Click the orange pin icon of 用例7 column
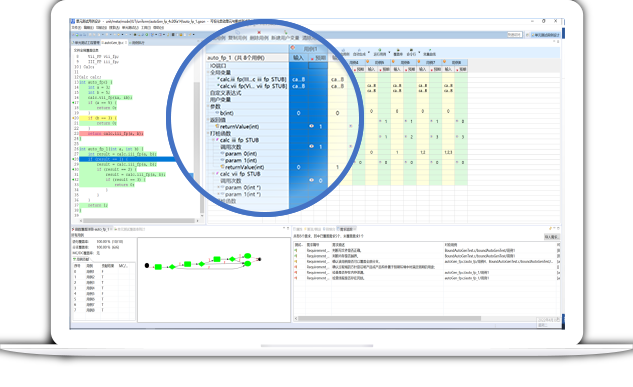633x387 pixels. point(419,62)
